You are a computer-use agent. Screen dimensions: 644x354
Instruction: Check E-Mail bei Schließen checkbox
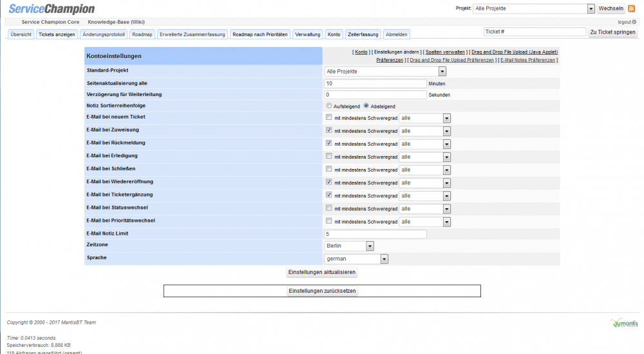point(328,169)
